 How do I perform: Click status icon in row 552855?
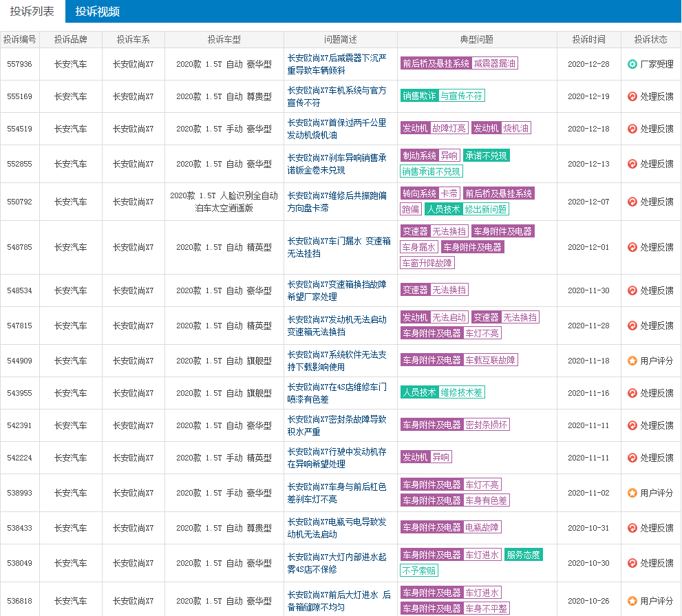pyautogui.click(x=632, y=164)
